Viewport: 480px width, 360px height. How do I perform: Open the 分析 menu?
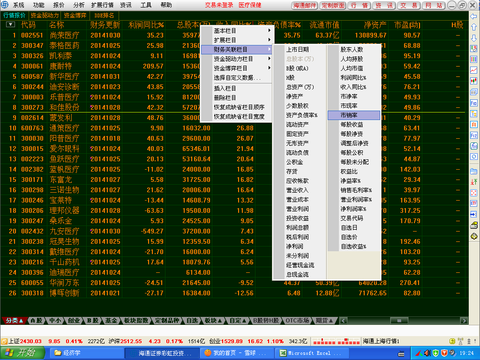click(x=79, y=5)
